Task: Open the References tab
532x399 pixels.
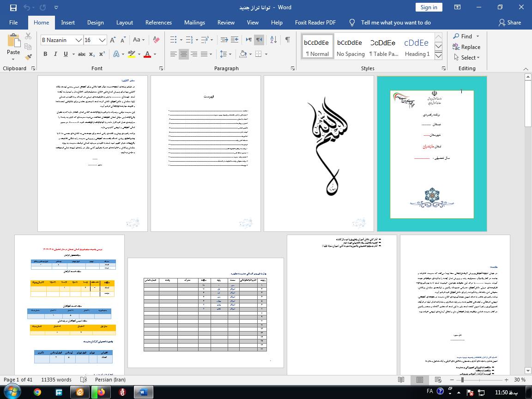Action: pyautogui.click(x=158, y=22)
